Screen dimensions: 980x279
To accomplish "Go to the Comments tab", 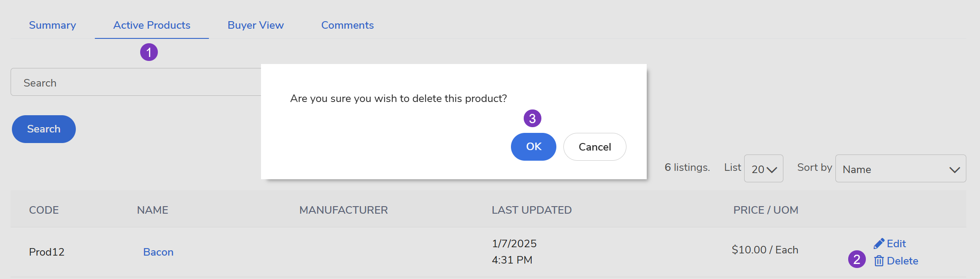I will pyautogui.click(x=347, y=25).
